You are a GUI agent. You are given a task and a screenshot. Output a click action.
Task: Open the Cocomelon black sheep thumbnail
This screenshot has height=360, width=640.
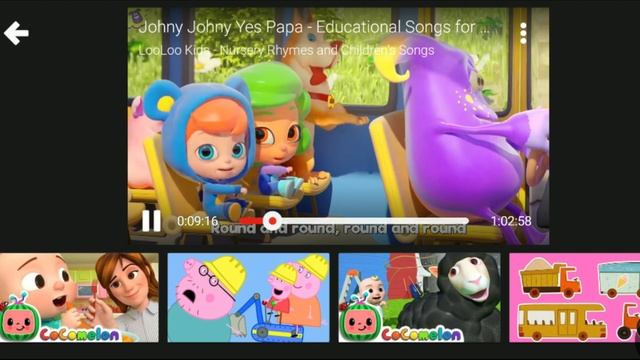[x=419, y=298]
